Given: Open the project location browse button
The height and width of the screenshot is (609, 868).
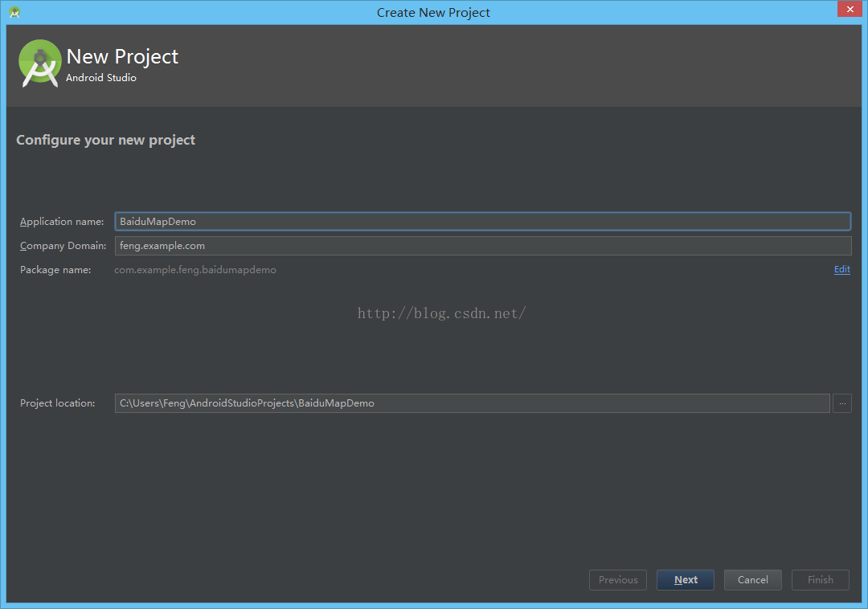Looking at the screenshot, I should (x=842, y=403).
